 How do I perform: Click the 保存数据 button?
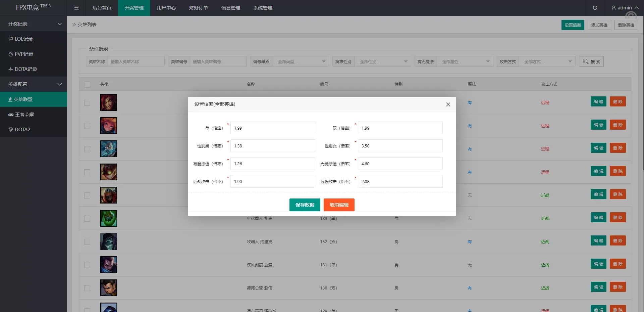point(305,205)
